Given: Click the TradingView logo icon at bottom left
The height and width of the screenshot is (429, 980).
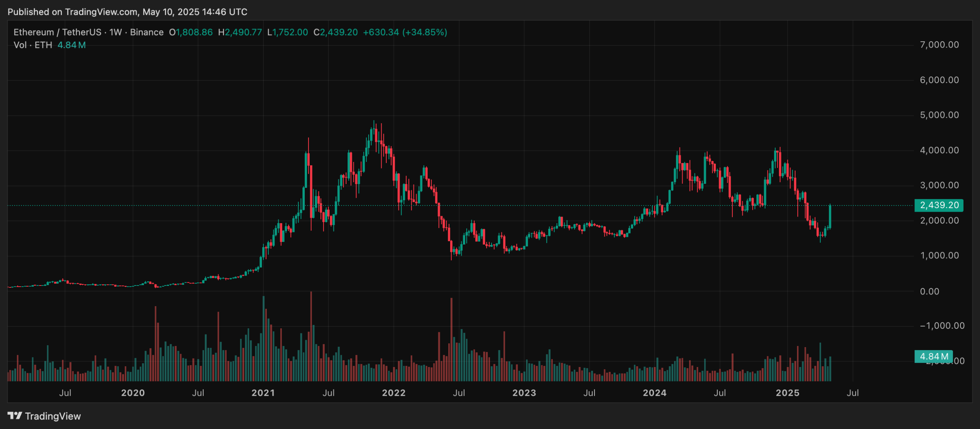Looking at the screenshot, I should tap(14, 416).
